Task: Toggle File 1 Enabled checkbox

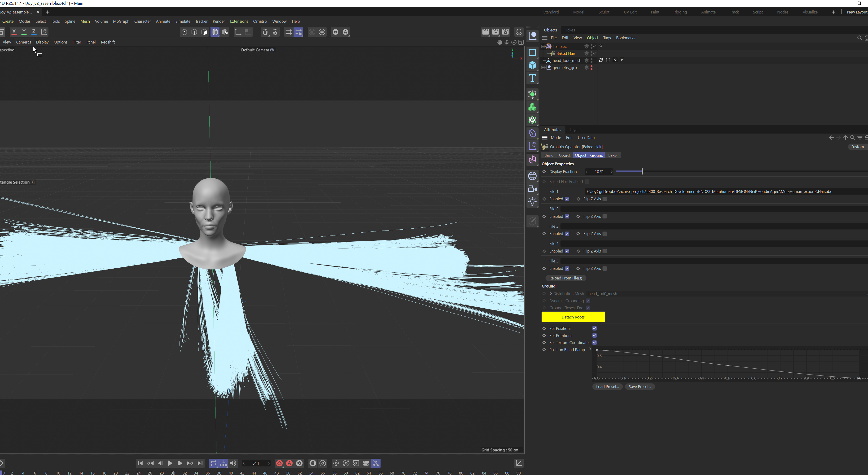Action: point(567,199)
